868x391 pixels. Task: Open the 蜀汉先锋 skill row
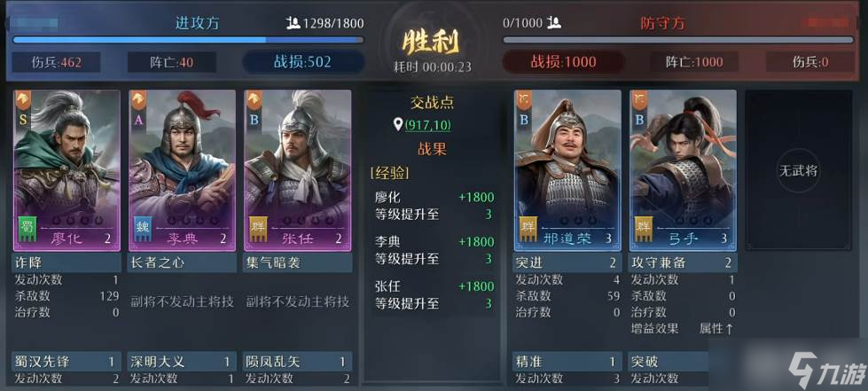click(x=66, y=362)
